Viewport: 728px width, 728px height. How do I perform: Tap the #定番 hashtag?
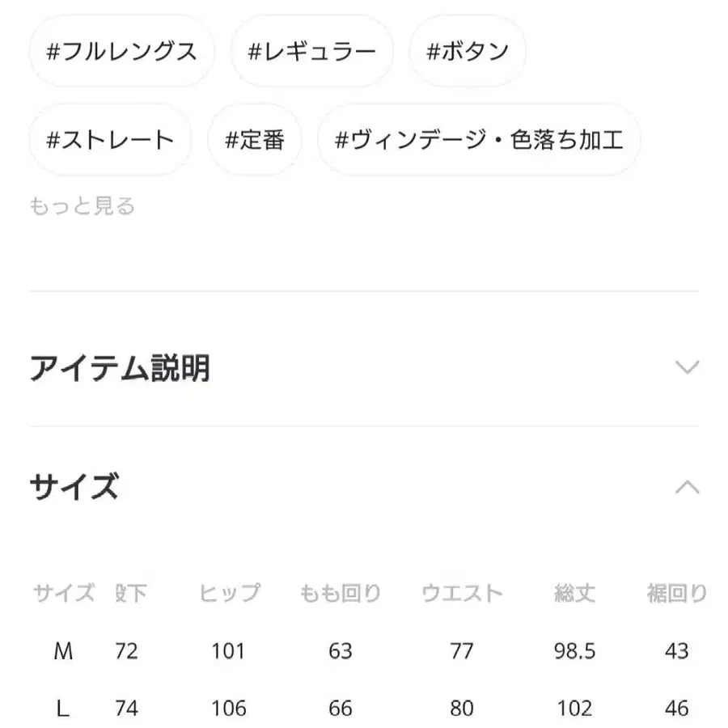pyautogui.click(x=255, y=139)
